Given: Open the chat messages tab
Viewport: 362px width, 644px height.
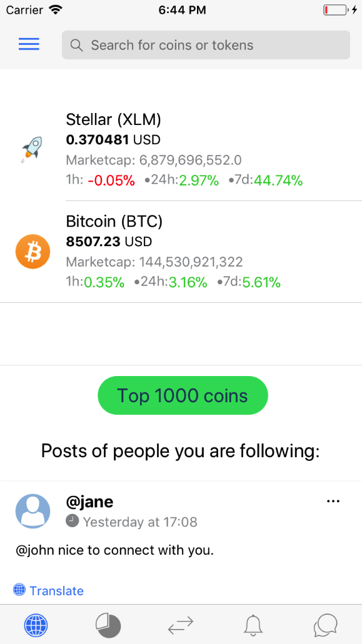Looking at the screenshot, I should click(325, 625).
